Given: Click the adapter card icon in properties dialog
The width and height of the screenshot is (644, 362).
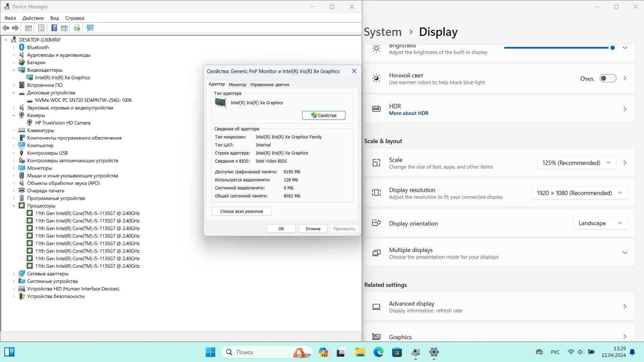Looking at the screenshot, I should click(221, 103).
